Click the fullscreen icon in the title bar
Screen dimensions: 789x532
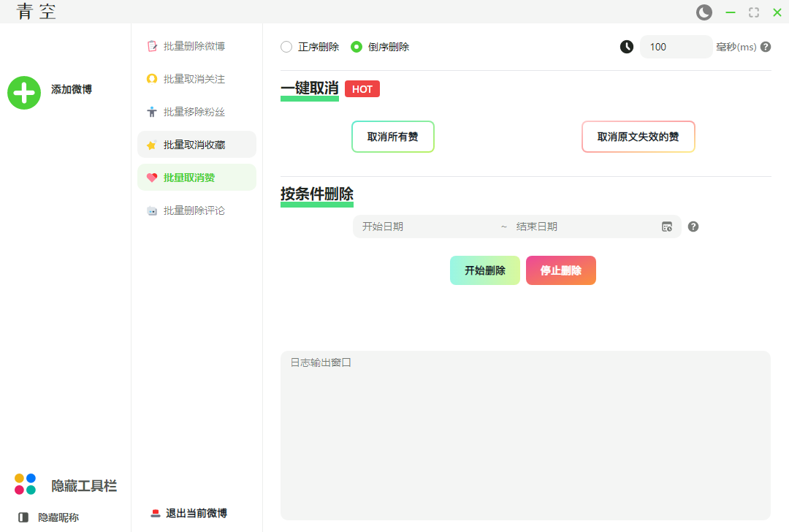[x=754, y=12]
